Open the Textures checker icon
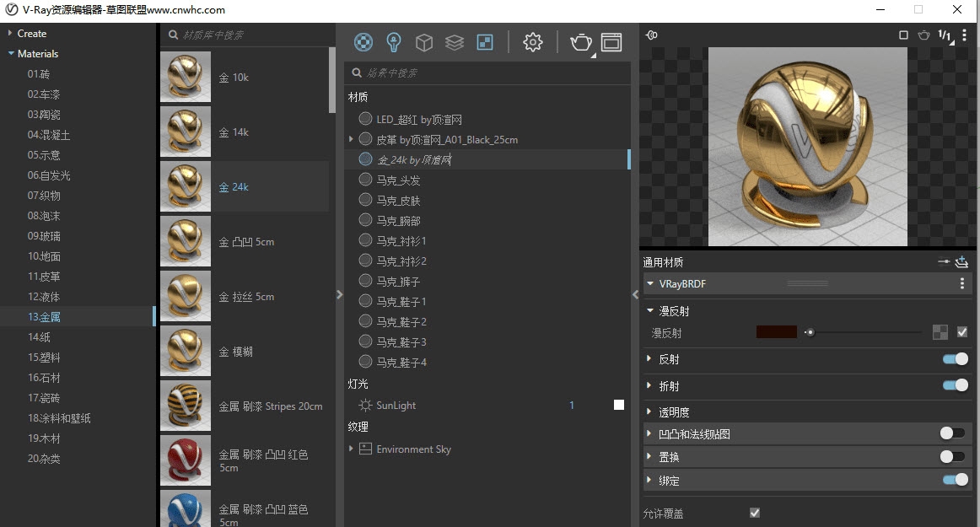The height and width of the screenshot is (527, 980). pos(485,42)
